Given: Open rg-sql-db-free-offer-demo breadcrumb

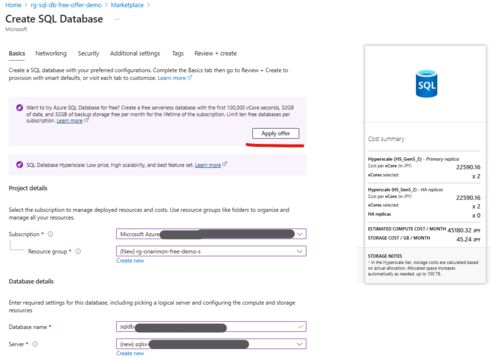Looking at the screenshot, I should (66, 5).
